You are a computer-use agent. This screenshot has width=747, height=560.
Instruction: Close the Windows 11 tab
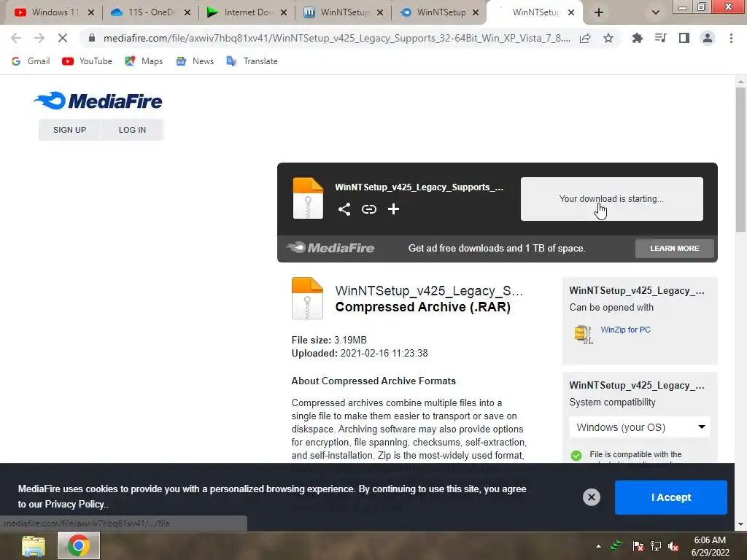point(91,12)
